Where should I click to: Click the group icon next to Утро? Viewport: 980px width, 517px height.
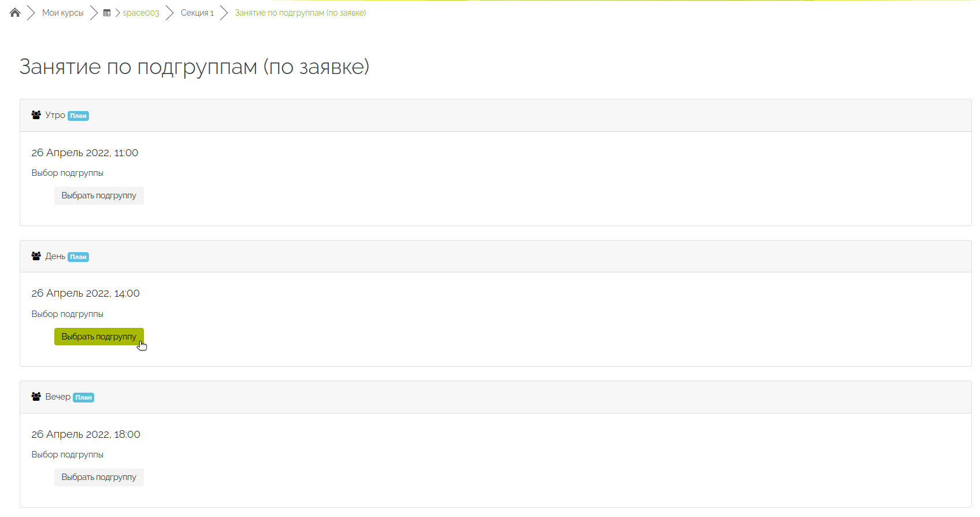pos(36,115)
